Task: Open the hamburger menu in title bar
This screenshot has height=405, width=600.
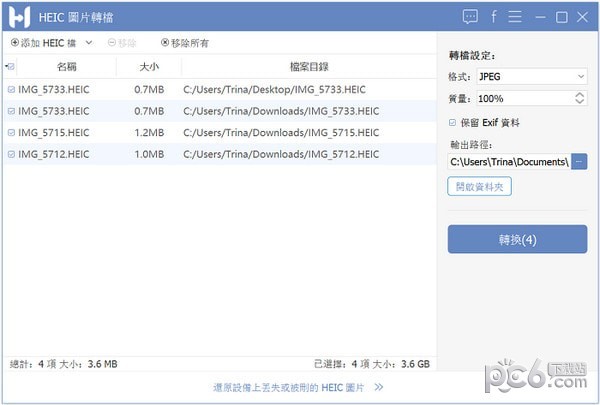Action: (x=514, y=16)
